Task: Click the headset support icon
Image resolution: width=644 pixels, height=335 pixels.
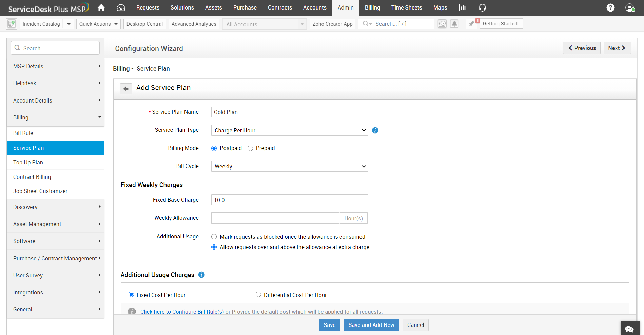Action: point(482,7)
